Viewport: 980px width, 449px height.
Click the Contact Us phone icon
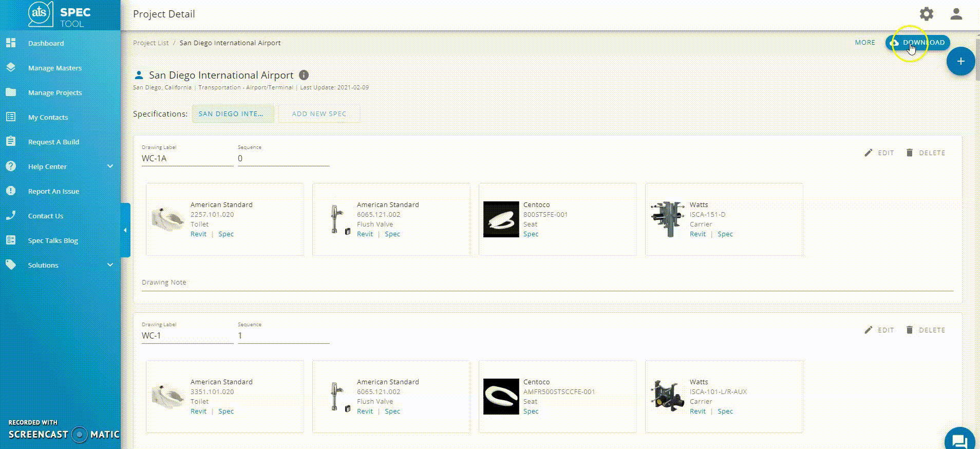point(11,215)
